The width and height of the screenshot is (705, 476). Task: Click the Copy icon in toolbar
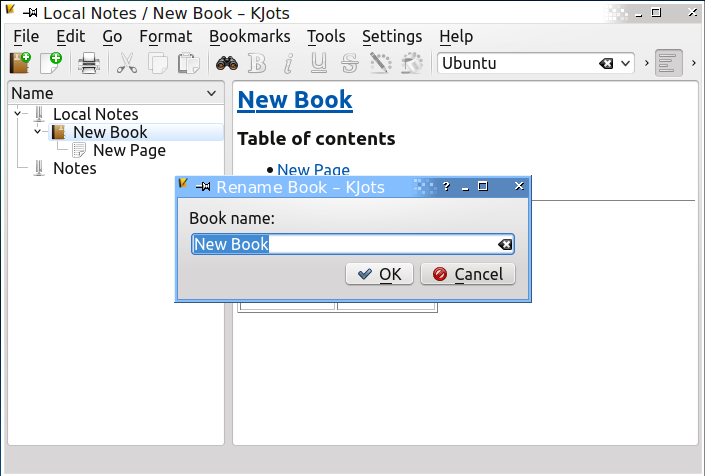(x=158, y=63)
